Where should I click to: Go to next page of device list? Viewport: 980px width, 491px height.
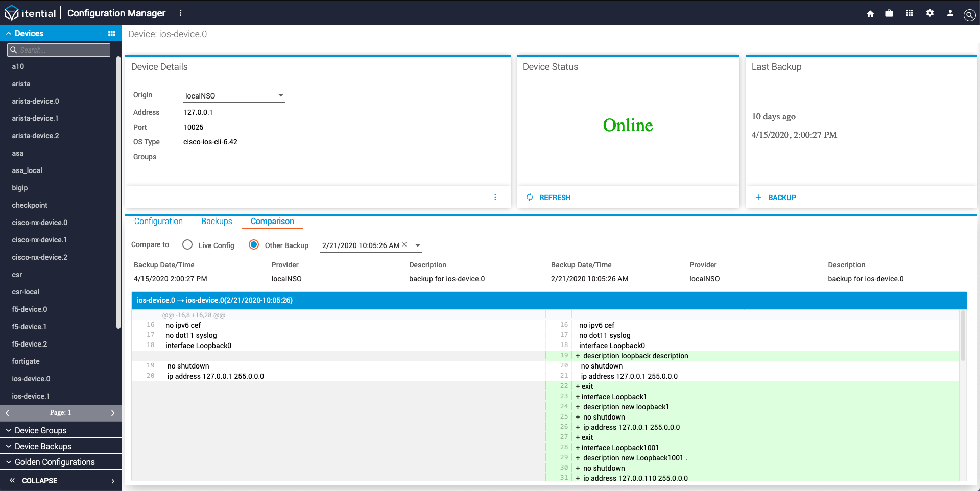113,413
